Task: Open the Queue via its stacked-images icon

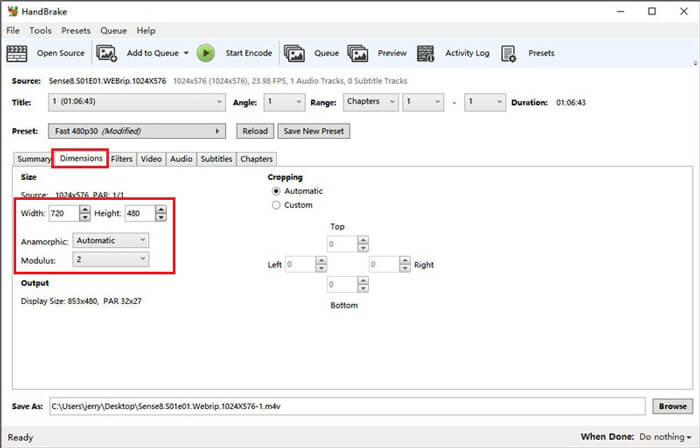Action: tap(294, 54)
